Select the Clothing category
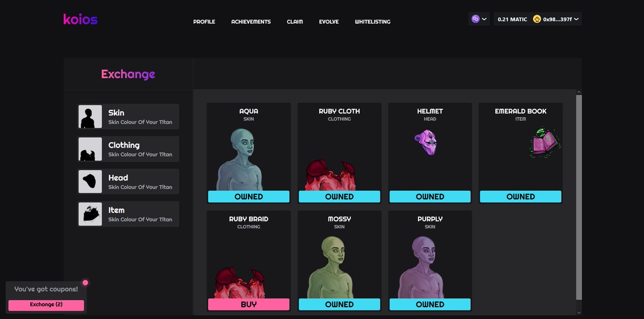Screen dimensions: 644x319 coord(128,149)
